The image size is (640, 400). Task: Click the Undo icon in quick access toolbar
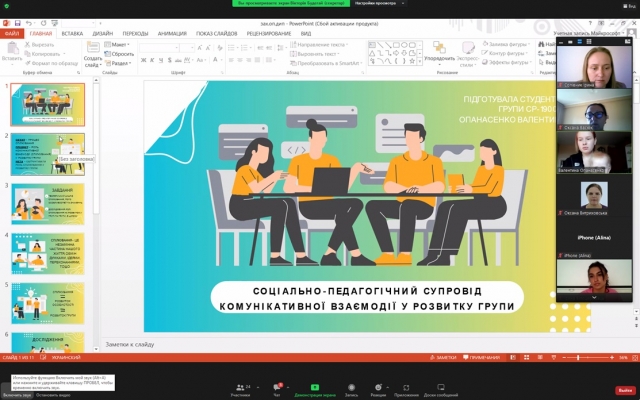coord(29,23)
